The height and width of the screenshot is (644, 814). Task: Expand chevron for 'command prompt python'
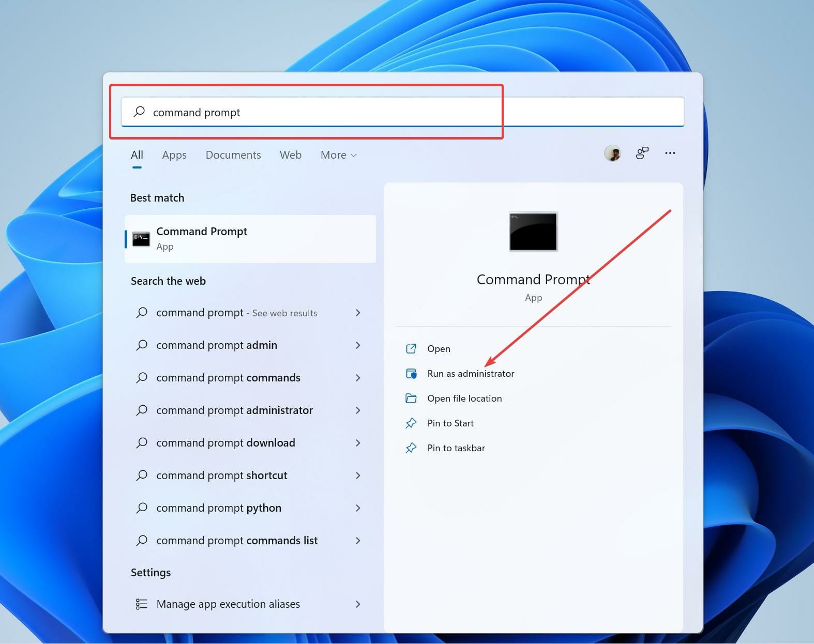(x=358, y=508)
